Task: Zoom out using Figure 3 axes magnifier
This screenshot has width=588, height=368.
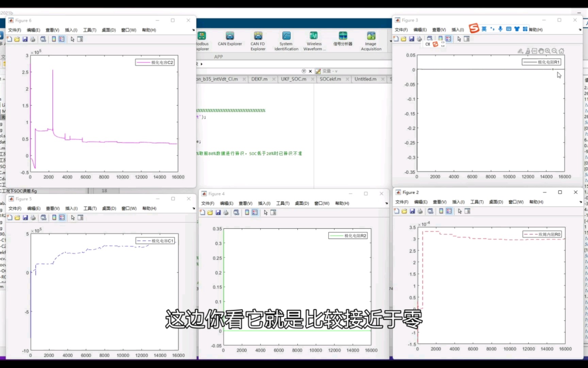Action: point(554,51)
